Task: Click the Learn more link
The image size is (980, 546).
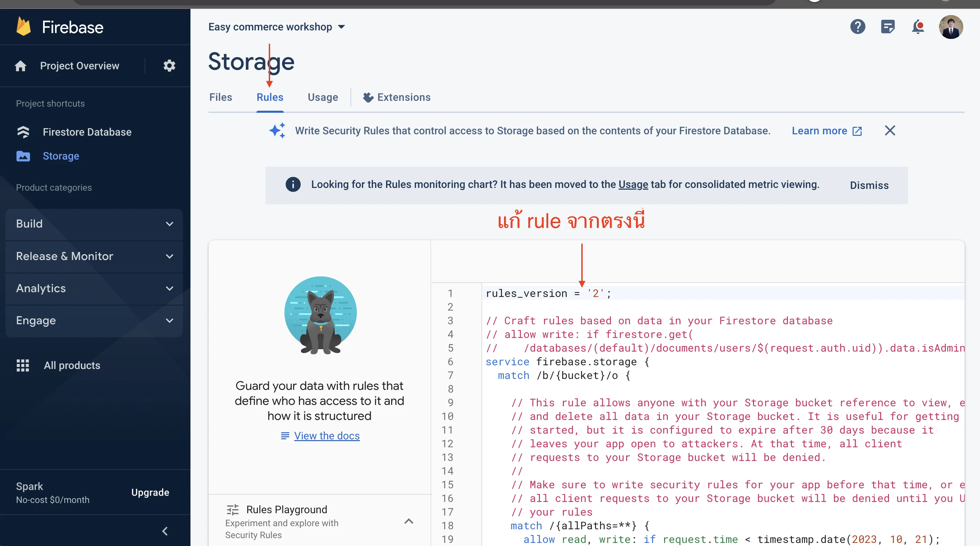Action: pos(819,131)
